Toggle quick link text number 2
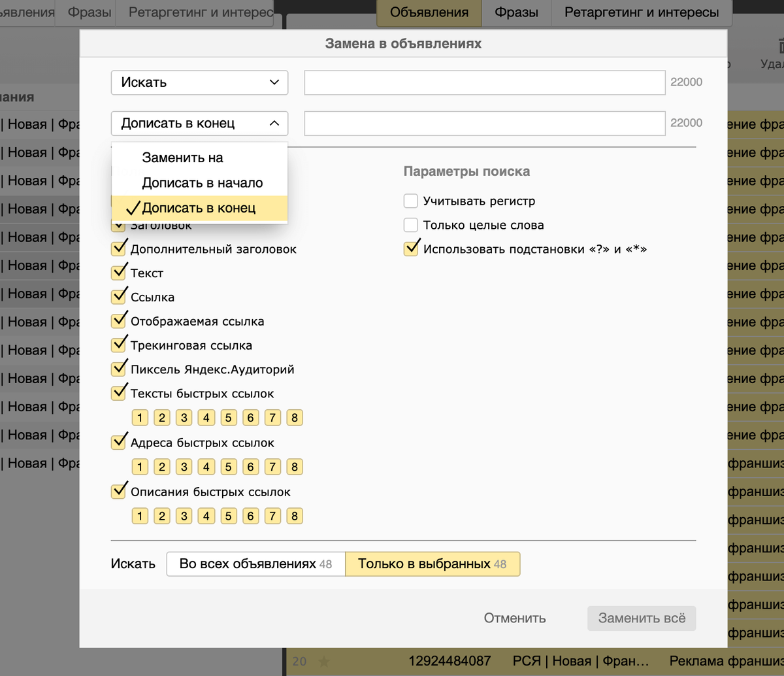Viewport: 784px width, 676px height. (x=162, y=418)
